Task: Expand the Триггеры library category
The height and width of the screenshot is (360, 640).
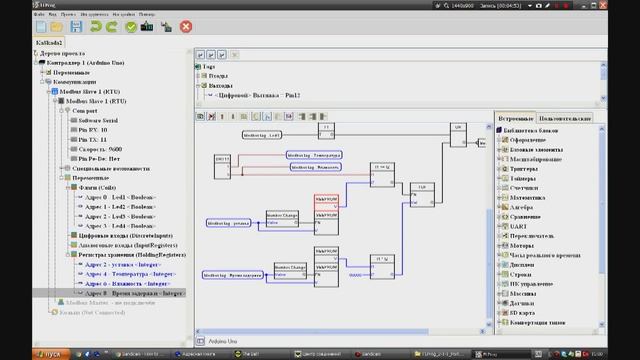Action: [499, 169]
